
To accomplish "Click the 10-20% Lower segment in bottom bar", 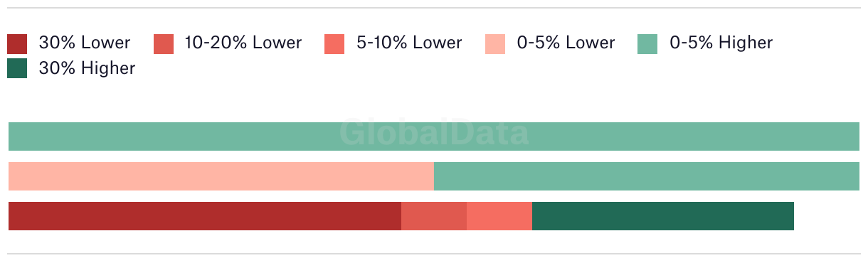I will pos(434,216).
